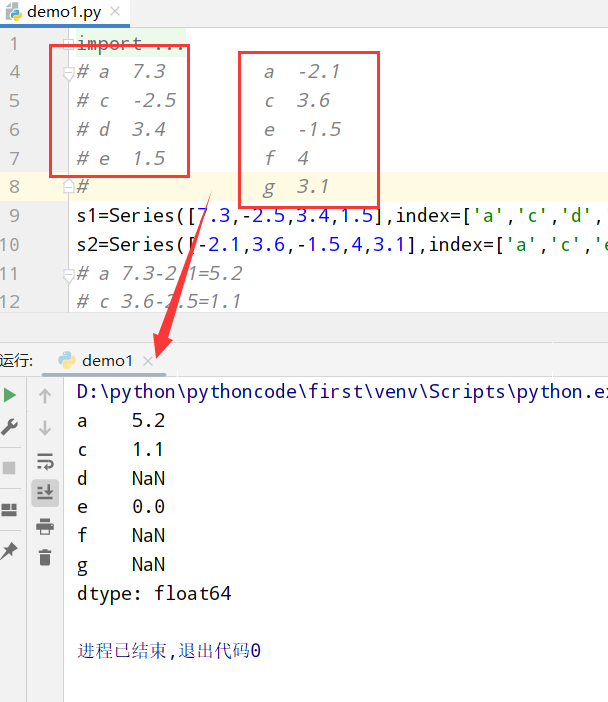
Task: Click the restore layout icon
Action: point(9,510)
